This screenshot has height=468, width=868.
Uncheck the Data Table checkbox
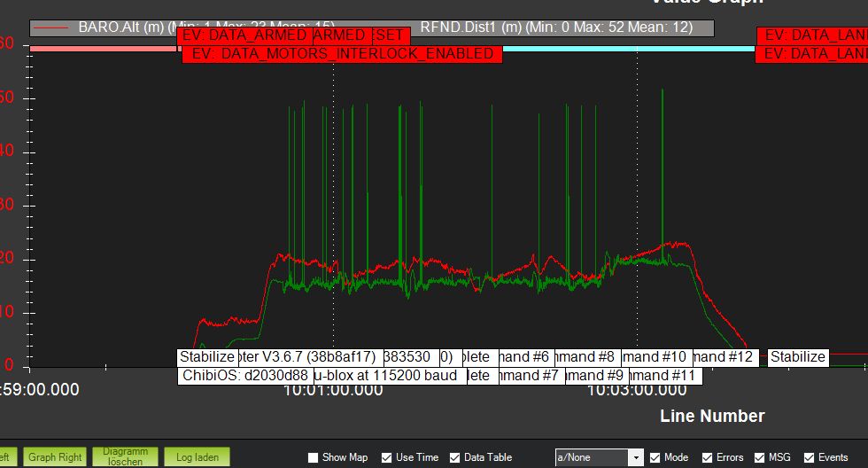[x=454, y=457]
